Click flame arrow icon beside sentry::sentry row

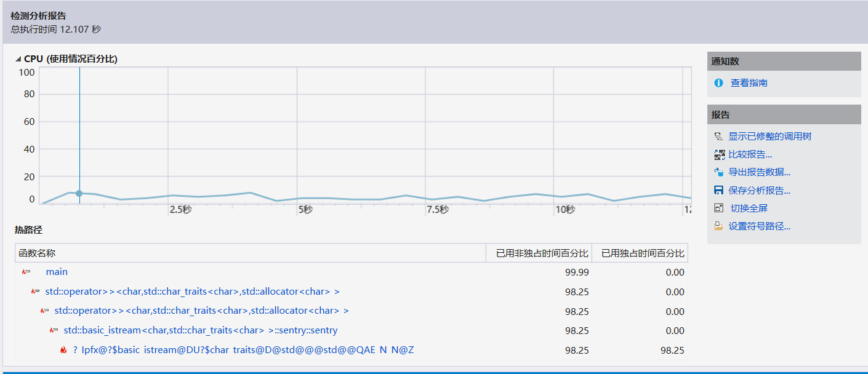pos(54,330)
